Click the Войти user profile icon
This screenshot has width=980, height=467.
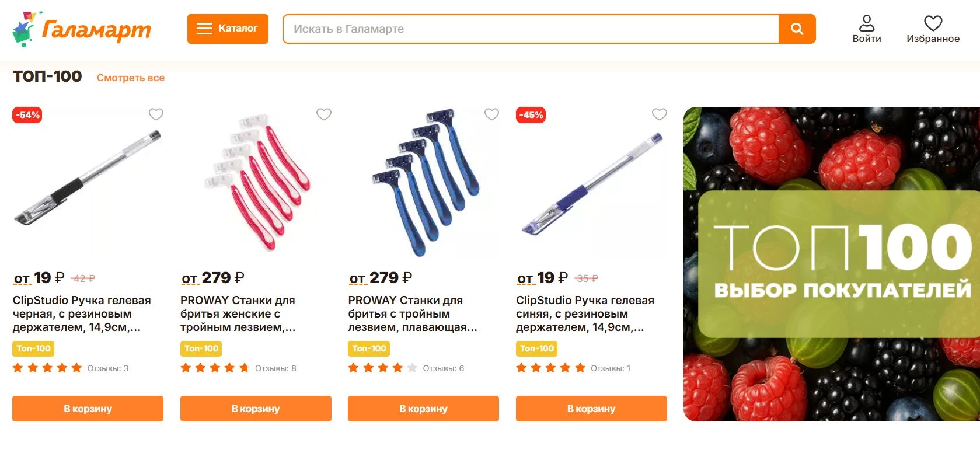click(867, 24)
